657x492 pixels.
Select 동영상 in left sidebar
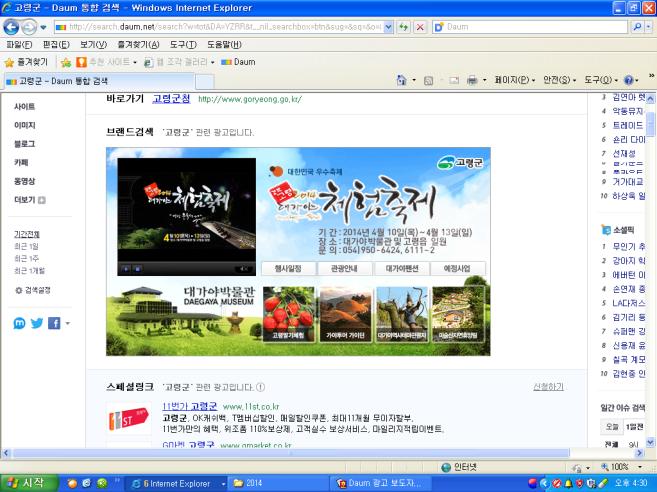coord(24,181)
